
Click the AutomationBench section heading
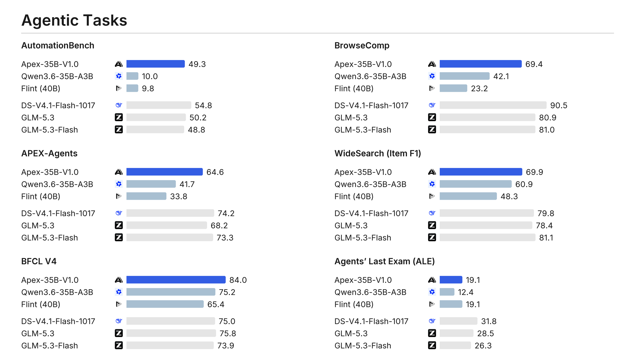point(58,46)
